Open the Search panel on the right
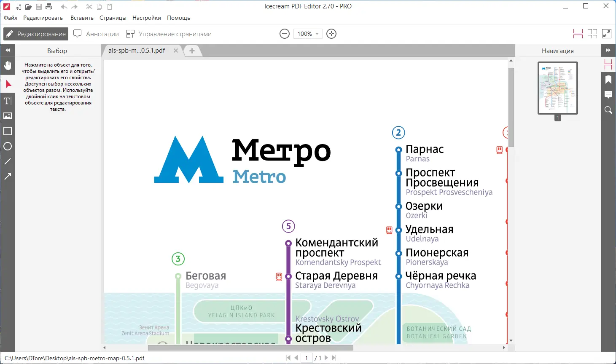Image resolution: width=616 pixels, height=364 pixels. [608, 110]
